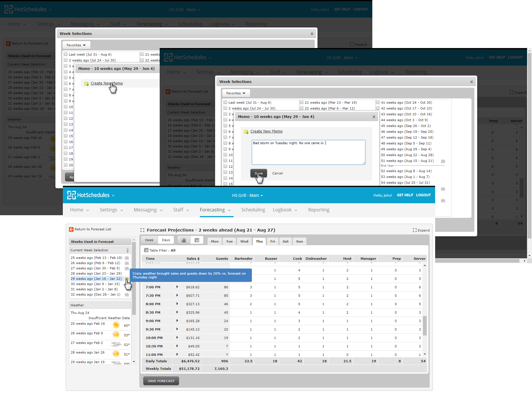Open the memo icon for 26 weeks ago
The height and width of the screenshot is (401, 532).
[127, 263]
